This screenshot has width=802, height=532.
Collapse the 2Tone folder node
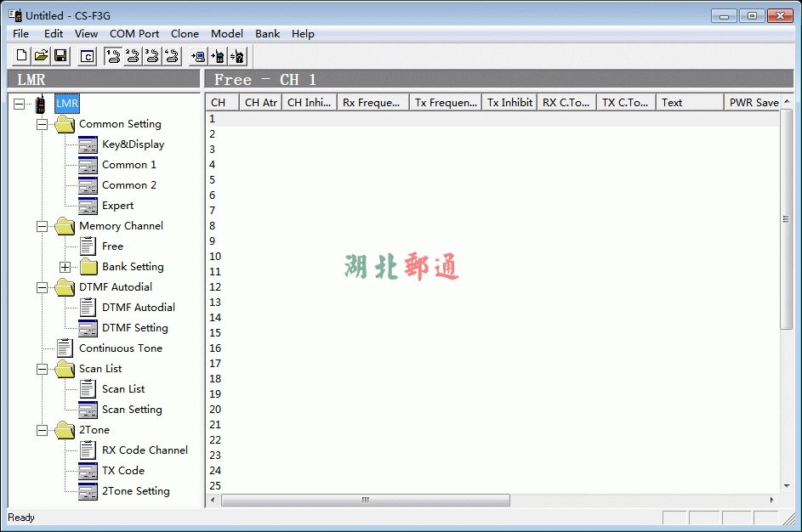click(x=42, y=430)
